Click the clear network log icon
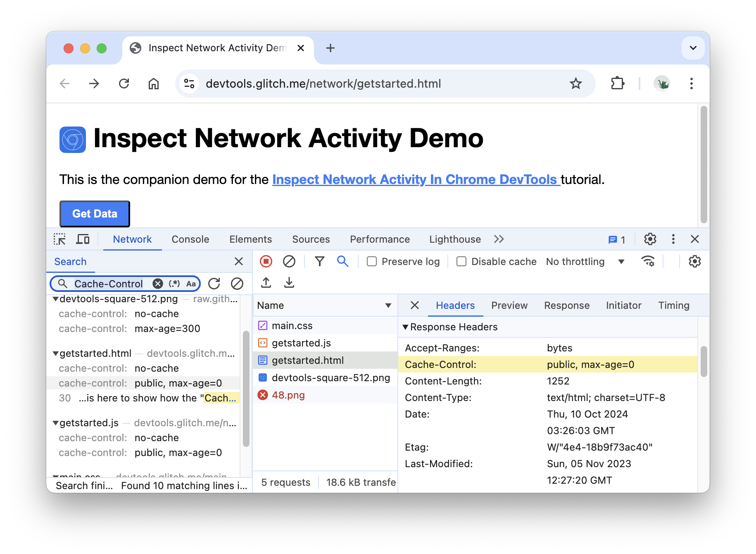 pyautogui.click(x=289, y=261)
